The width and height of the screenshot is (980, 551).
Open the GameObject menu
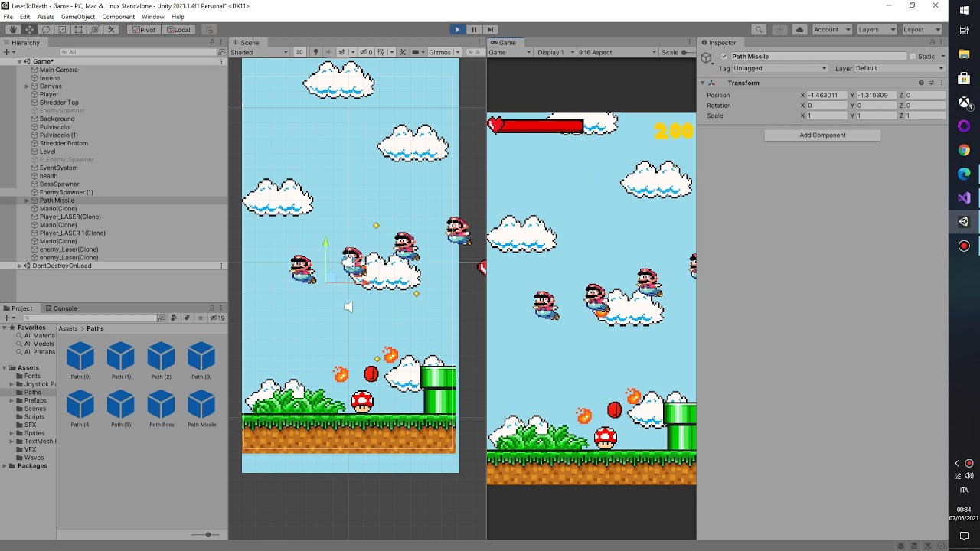[x=78, y=17]
